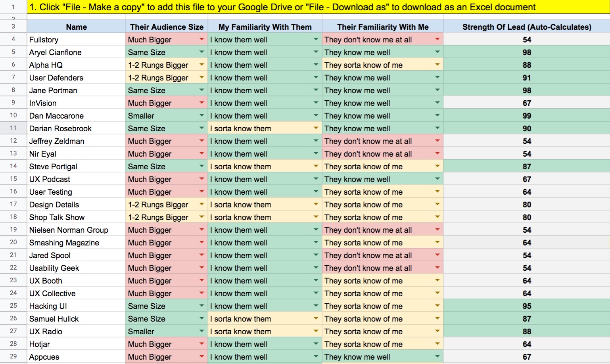The image size is (610, 364).
Task: Click 'I sorta know them' cell for Shop Talk Show
Action: click(265, 217)
